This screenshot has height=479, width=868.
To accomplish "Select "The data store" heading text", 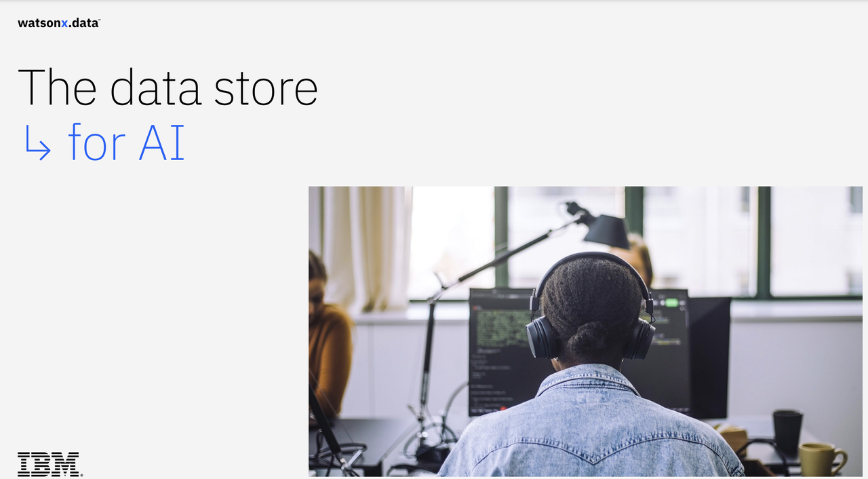I will click(x=167, y=88).
